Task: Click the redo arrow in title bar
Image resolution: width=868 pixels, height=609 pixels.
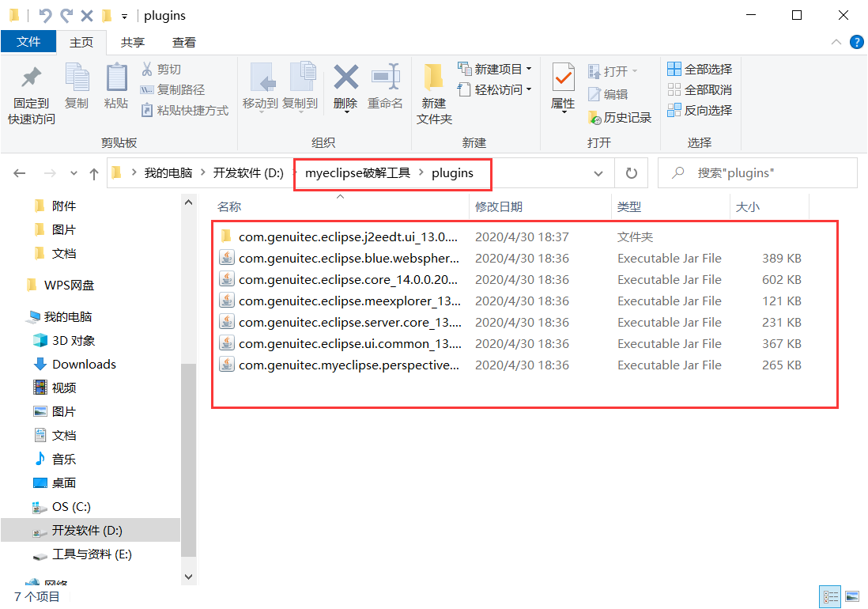Action: (66, 16)
